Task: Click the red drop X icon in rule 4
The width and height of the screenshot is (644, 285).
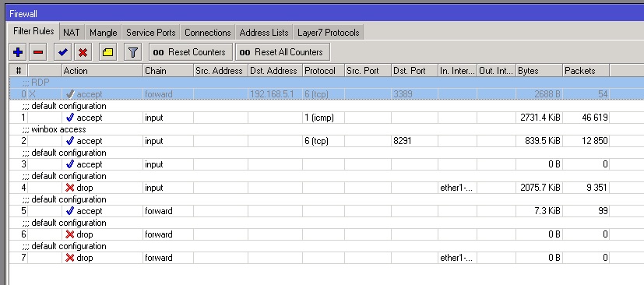Action: (x=70, y=188)
